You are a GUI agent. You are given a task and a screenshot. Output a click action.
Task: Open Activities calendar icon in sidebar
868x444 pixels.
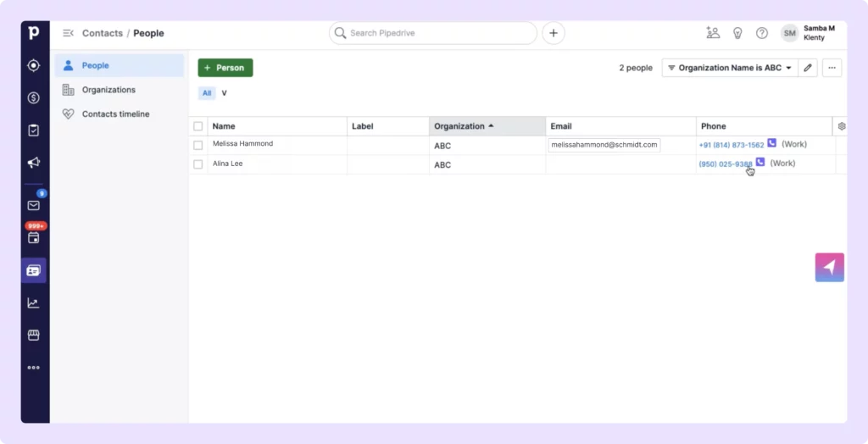point(34,238)
